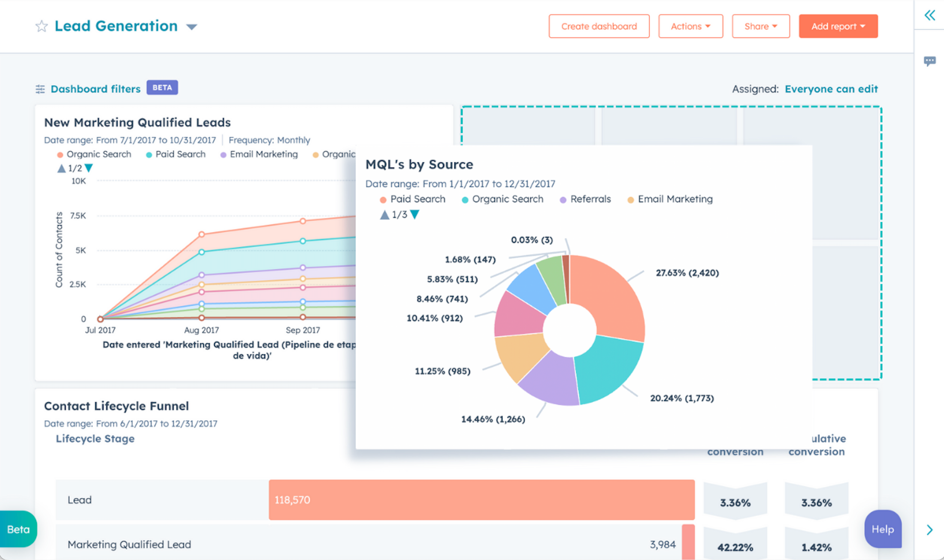This screenshot has height=560, width=944.
Task: Open the Share dropdown
Action: (x=761, y=26)
